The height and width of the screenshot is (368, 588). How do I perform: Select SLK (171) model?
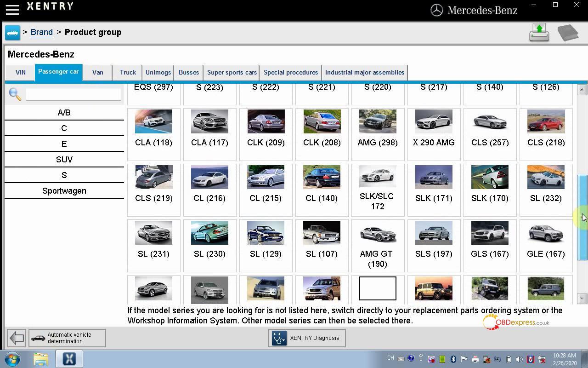point(434,190)
